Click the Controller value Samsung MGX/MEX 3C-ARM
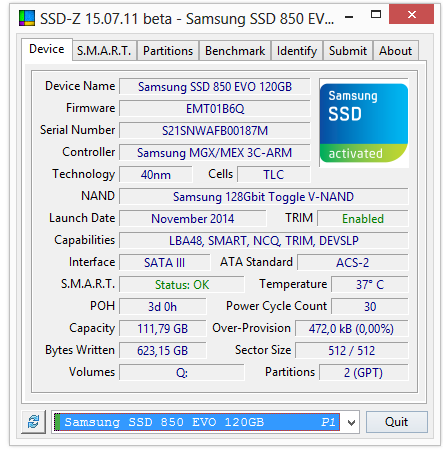Screen dimensions: 443x451 (215, 153)
